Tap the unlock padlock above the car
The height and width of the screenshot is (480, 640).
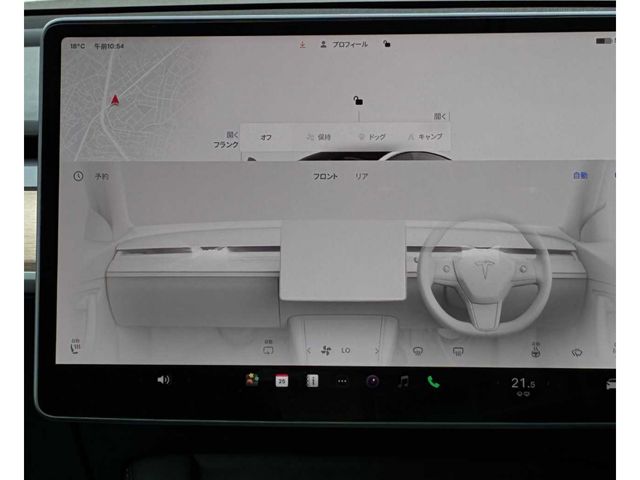point(356,100)
